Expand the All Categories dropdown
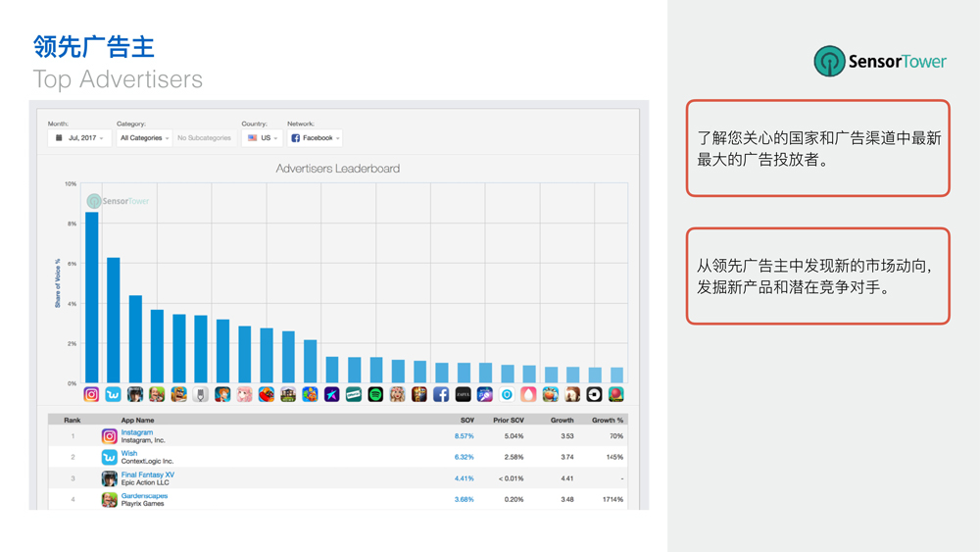Screen dimensions: 980x552 [x=144, y=138]
